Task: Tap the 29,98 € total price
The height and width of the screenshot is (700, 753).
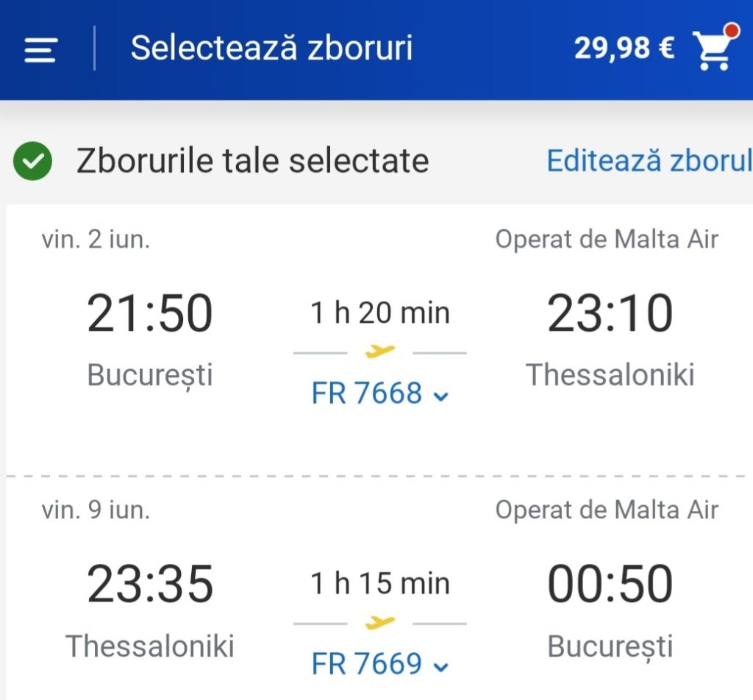Action: [624, 49]
